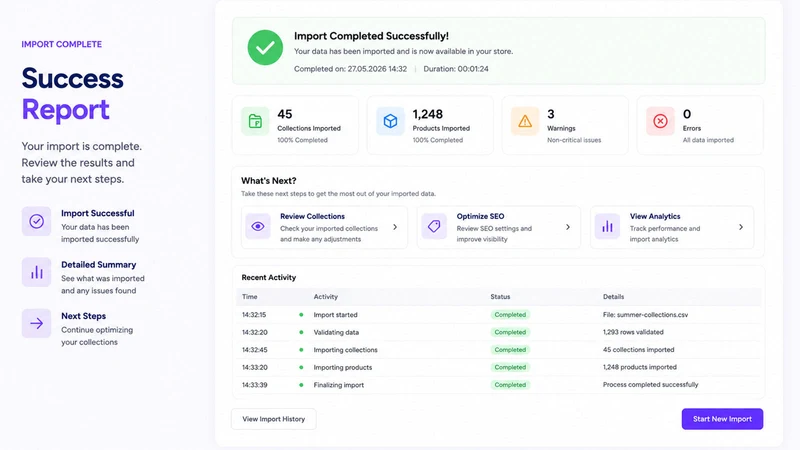Click the 14:32:15 time entry
Viewport: 800px width, 450px height.
click(254, 315)
